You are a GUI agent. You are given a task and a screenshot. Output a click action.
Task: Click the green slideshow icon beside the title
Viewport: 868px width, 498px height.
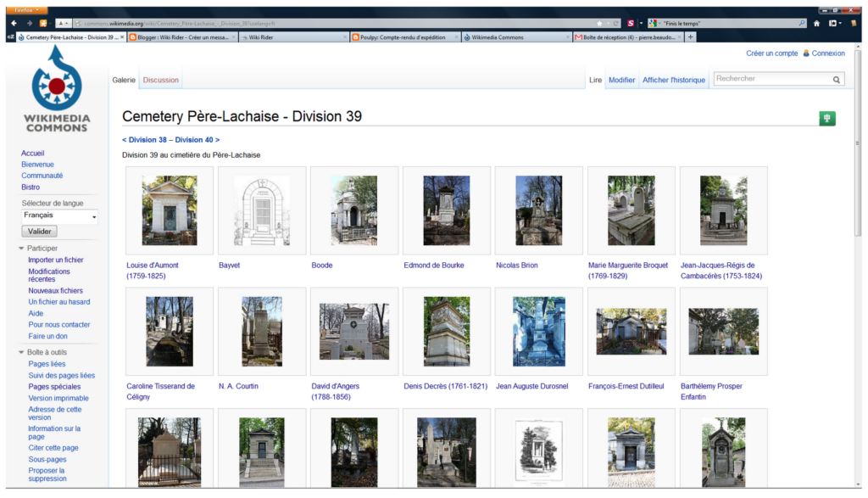tap(827, 118)
